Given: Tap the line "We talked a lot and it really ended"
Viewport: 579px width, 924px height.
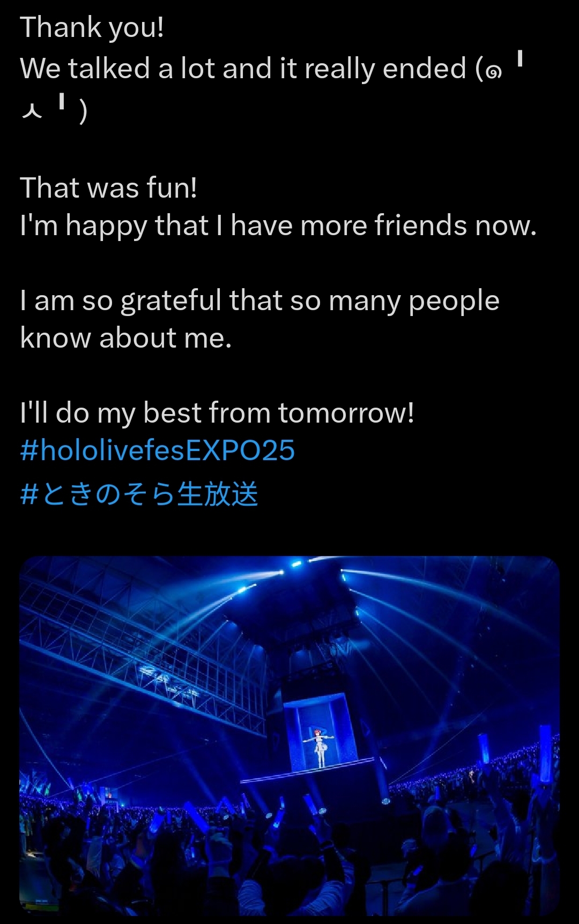Looking at the screenshot, I should pos(243,69).
